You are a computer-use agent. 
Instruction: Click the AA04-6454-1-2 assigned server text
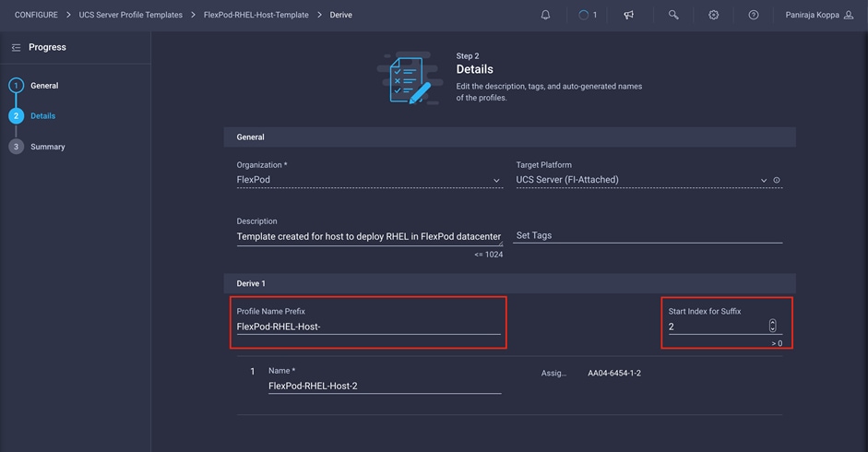(x=614, y=374)
